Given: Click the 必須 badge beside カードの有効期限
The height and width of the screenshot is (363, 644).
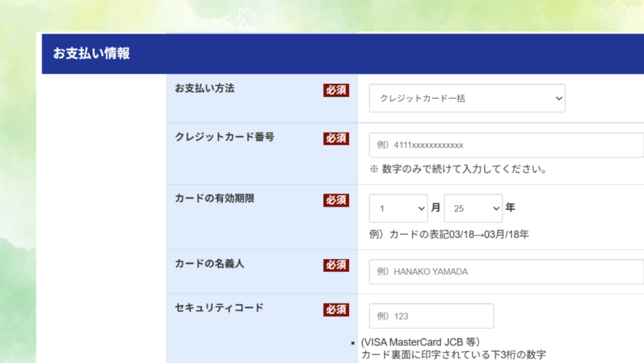Looking at the screenshot, I should [x=336, y=201].
